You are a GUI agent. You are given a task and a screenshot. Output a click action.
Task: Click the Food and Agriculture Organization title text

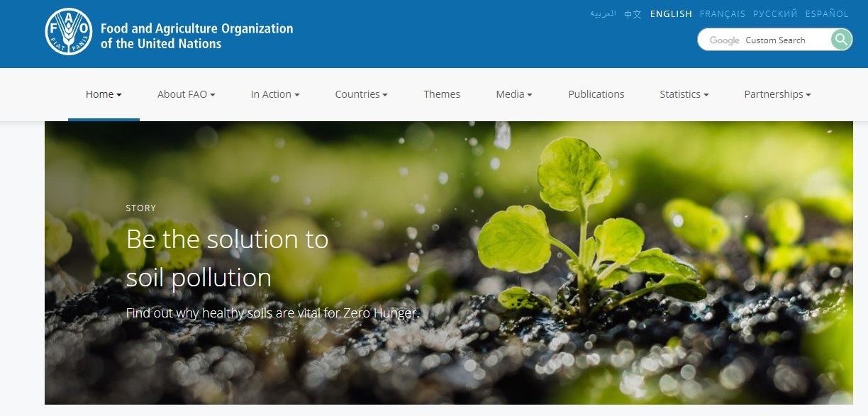(x=196, y=36)
